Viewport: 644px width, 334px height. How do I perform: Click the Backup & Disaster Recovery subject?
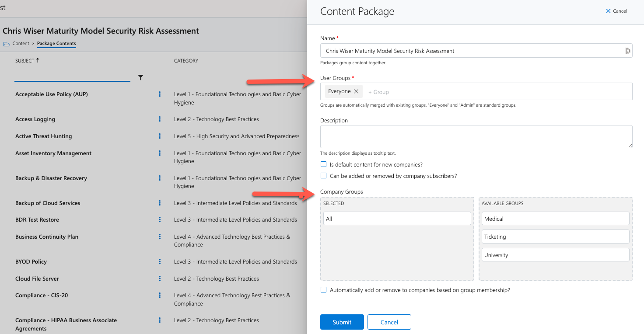click(51, 178)
